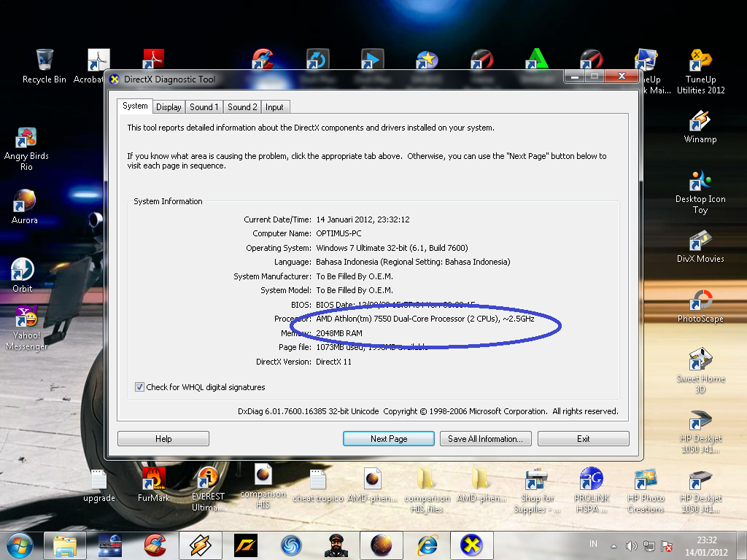Switch to the Sound 2 tab
This screenshot has width=747, height=560.
(242, 107)
